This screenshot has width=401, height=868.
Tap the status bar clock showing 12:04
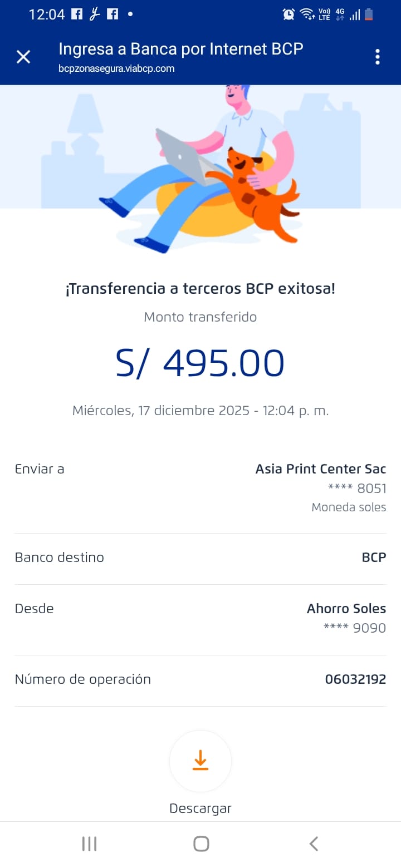[x=47, y=14]
